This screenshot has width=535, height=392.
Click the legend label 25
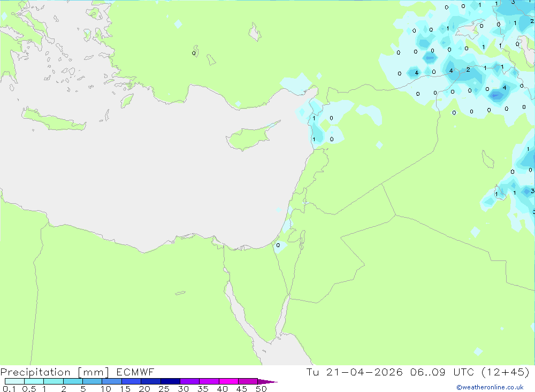(164, 389)
